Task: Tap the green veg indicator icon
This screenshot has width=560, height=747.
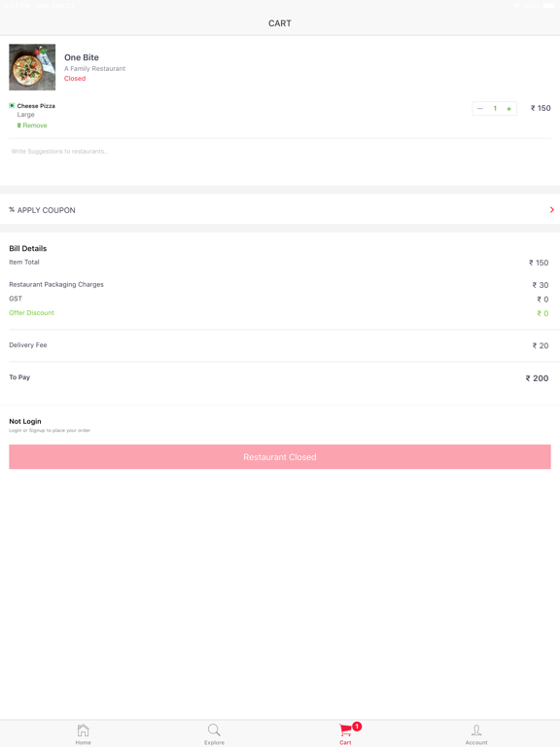Action: click(x=12, y=105)
